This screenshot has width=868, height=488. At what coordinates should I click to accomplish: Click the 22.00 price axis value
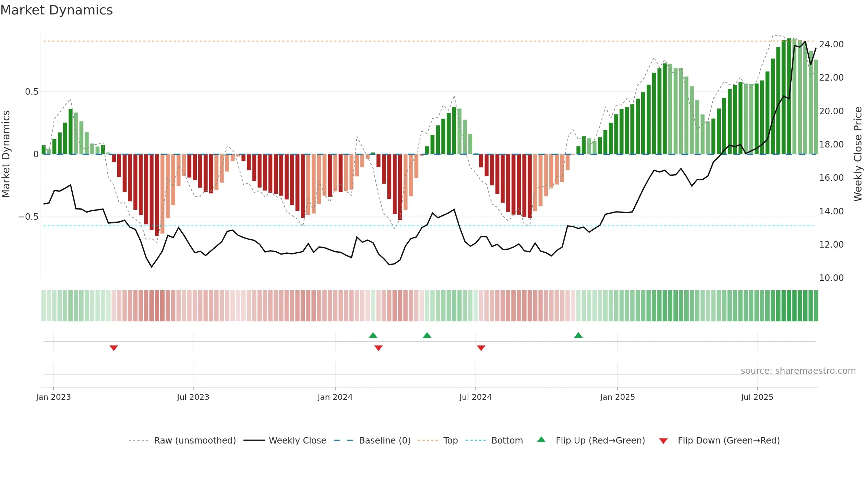(x=831, y=77)
